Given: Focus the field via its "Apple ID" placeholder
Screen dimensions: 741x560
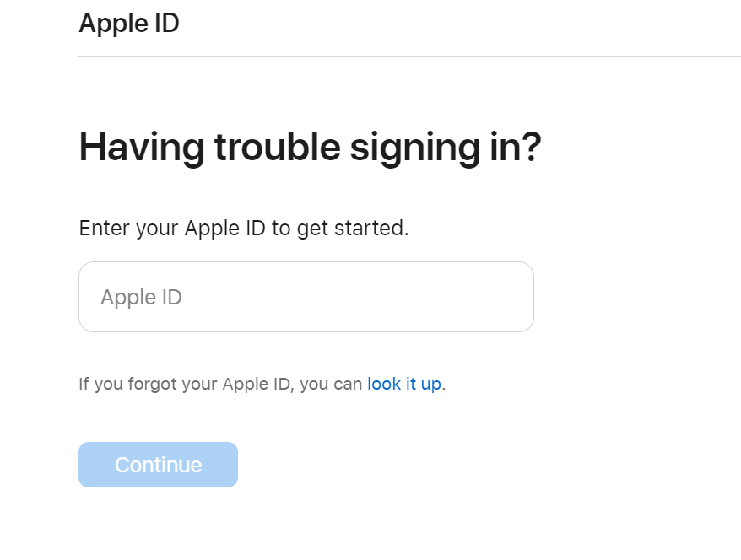Looking at the screenshot, I should coord(141,297).
